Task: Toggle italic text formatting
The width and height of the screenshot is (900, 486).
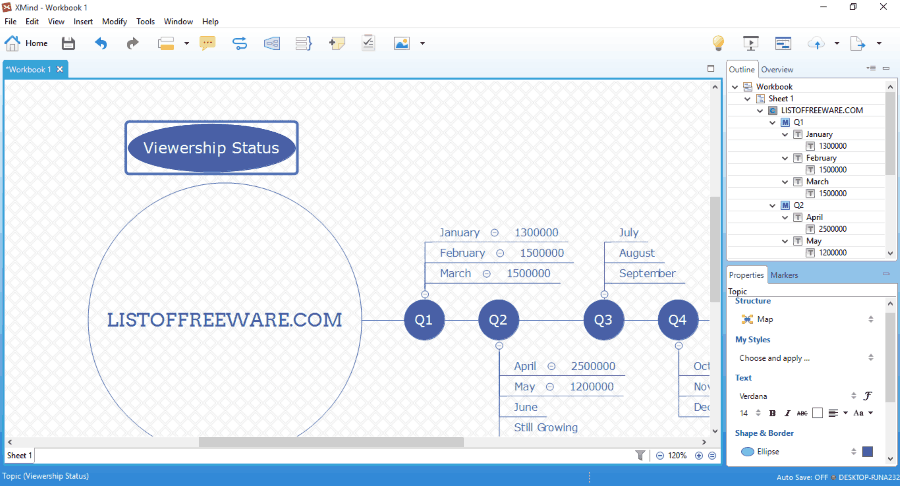Action: pyautogui.click(x=787, y=413)
